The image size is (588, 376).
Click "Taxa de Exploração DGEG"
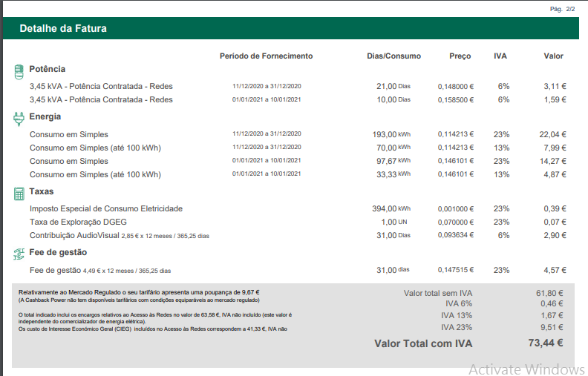pos(78,222)
